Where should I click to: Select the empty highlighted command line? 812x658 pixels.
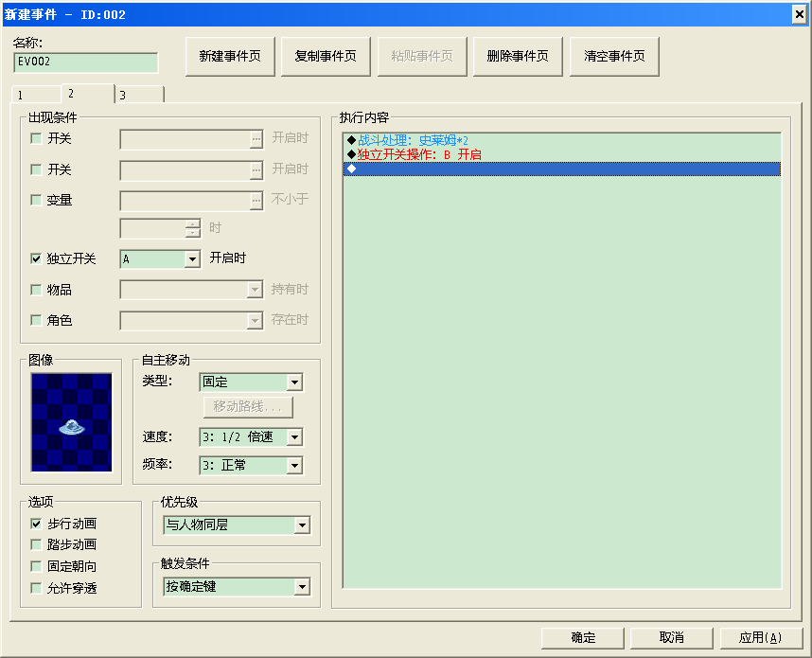562,169
